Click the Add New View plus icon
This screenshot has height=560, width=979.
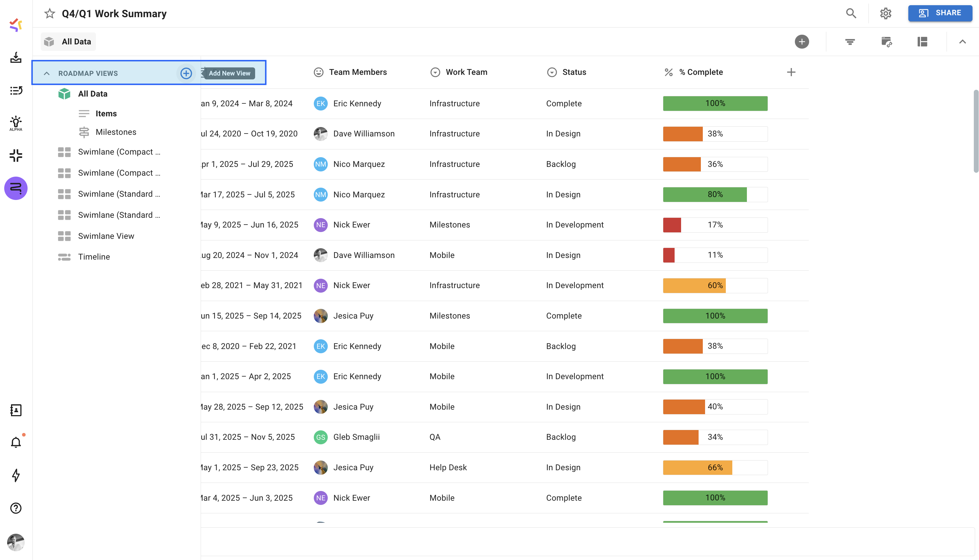tap(186, 73)
